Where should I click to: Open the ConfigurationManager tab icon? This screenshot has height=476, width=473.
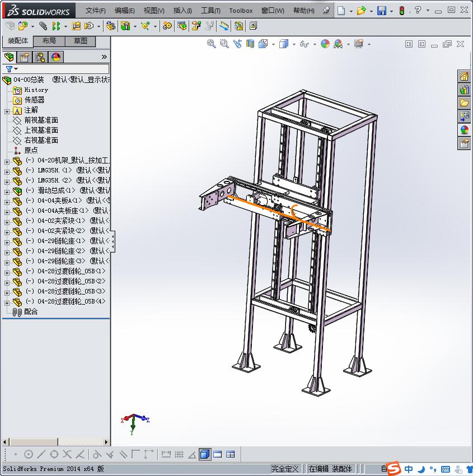40,57
